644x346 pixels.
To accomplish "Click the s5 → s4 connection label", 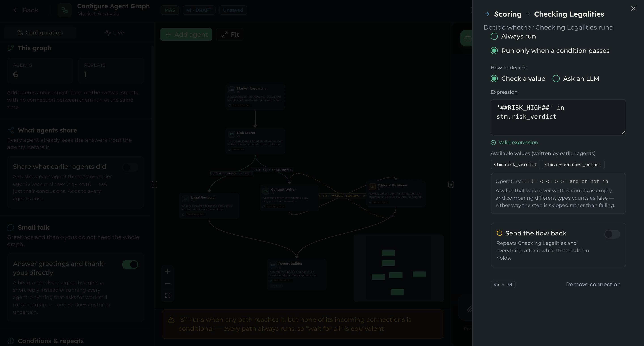I will click(503, 284).
